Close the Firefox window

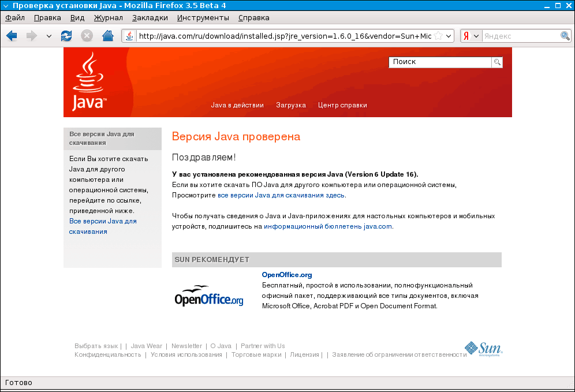pos(569,6)
